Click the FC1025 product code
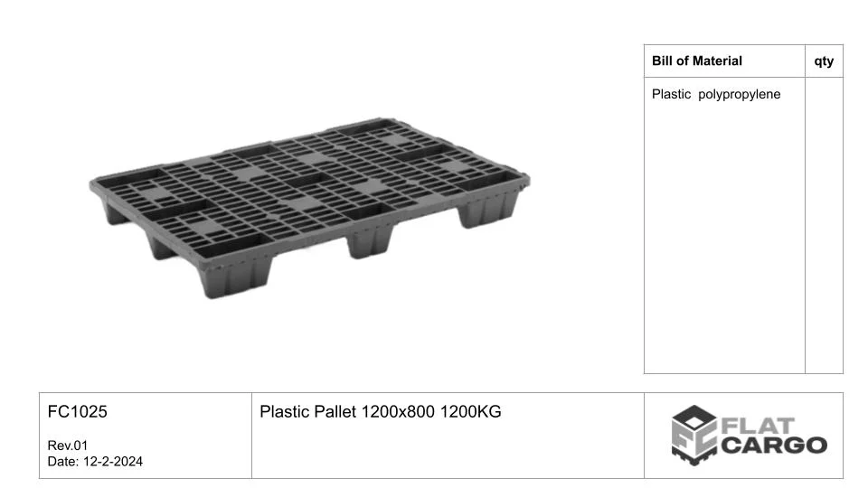Screen dimensions: 868x488 pyautogui.click(x=78, y=412)
